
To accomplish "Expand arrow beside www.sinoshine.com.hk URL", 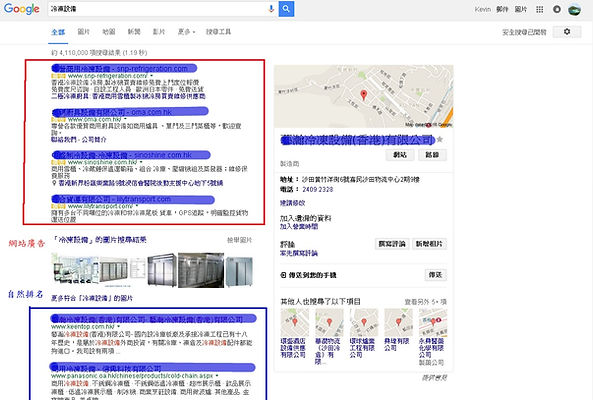I will [141, 163].
